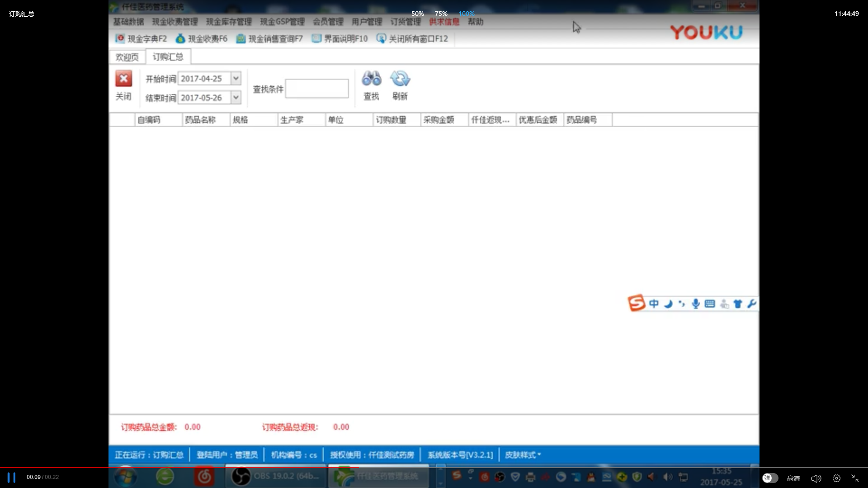Click the Windows Start orb in the recording
The height and width of the screenshot is (488, 868).
(125, 477)
